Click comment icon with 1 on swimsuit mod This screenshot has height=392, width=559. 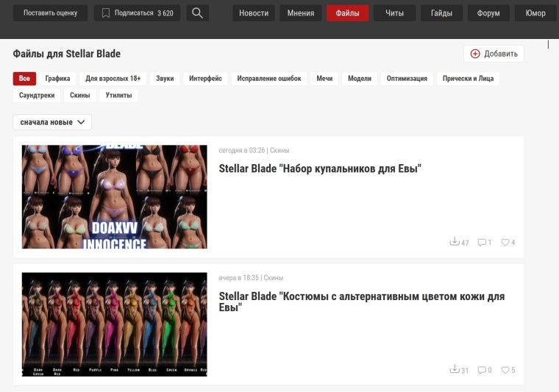pyautogui.click(x=482, y=243)
